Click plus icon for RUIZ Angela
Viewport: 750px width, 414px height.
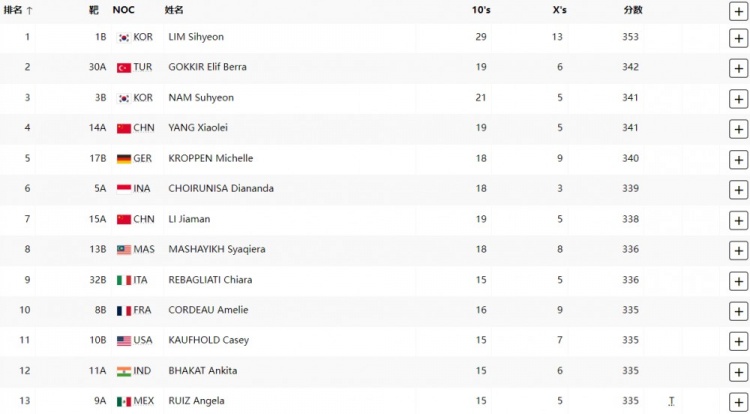tap(739, 402)
